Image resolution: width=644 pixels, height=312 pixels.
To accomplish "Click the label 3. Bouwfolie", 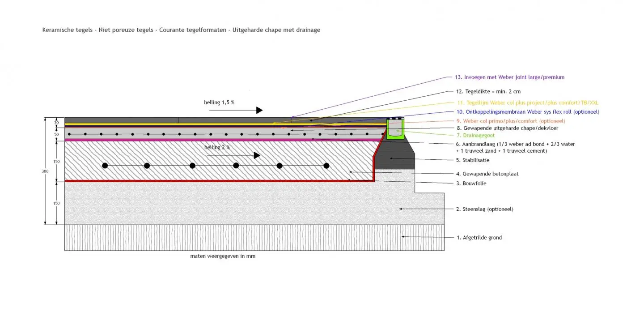I will pos(471,183).
